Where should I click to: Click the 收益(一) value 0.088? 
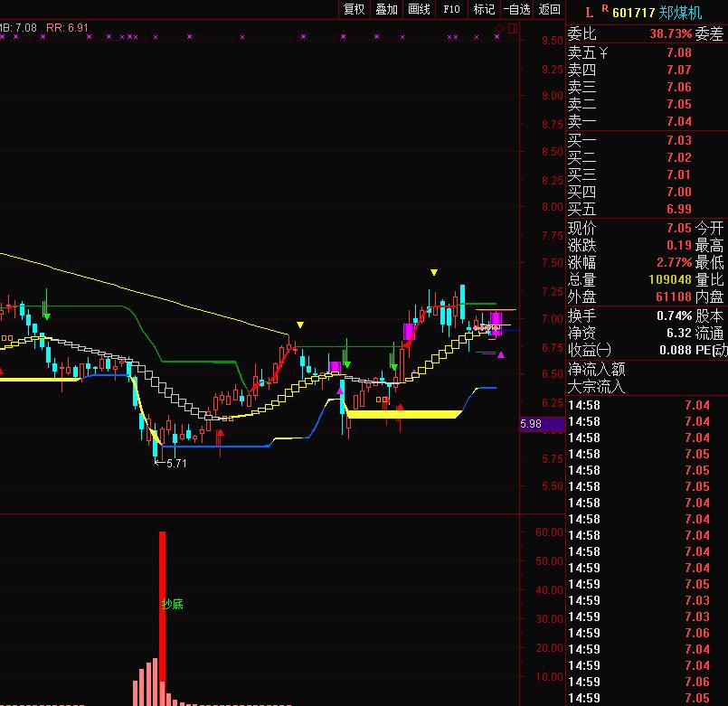pos(676,350)
